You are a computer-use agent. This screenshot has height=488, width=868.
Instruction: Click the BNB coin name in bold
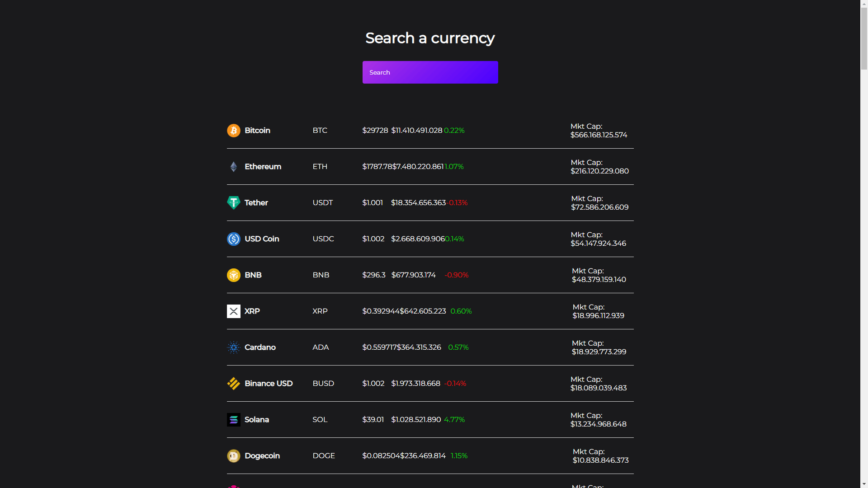coord(253,275)
